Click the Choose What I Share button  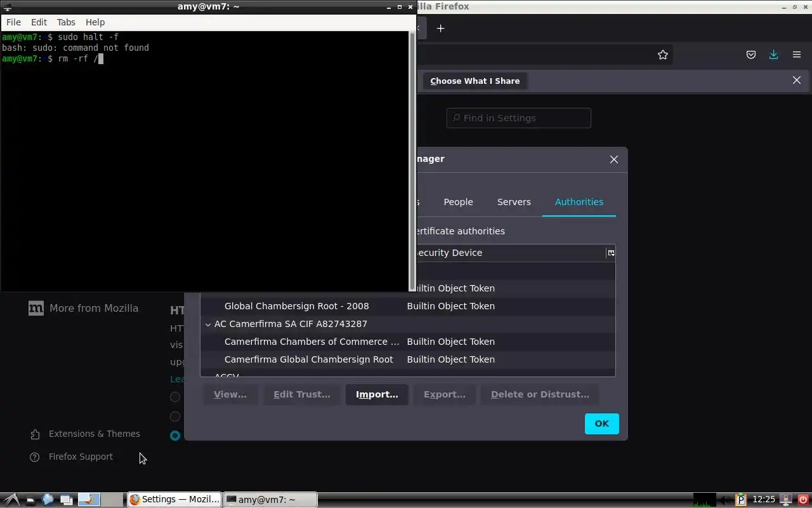(x=475, y=81)
